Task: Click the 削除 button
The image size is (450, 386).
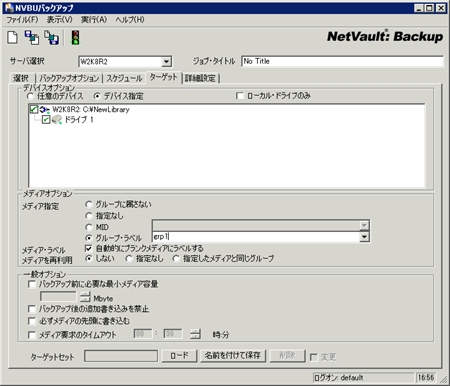Action: pyautogui.click(x=287, y=356)
